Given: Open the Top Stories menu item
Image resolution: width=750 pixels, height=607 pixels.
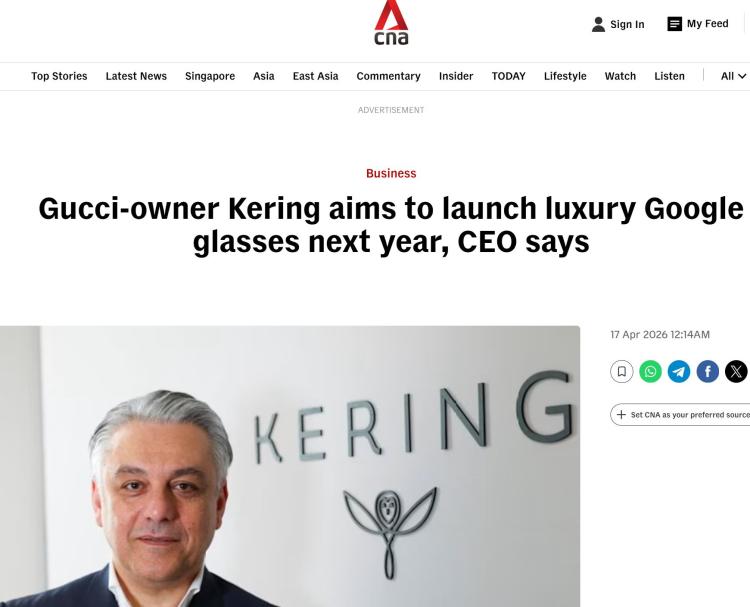Looking at the screenshot, I should point(59,76).
